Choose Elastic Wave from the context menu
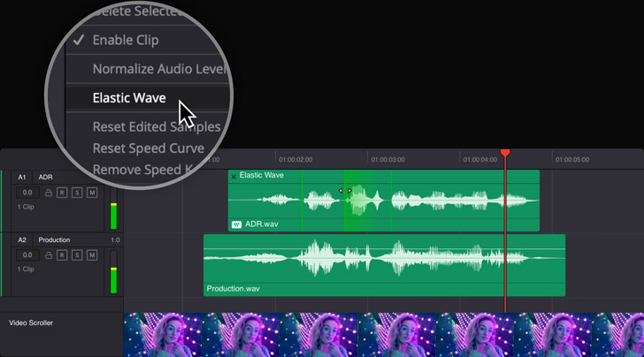 coord(129,98)
